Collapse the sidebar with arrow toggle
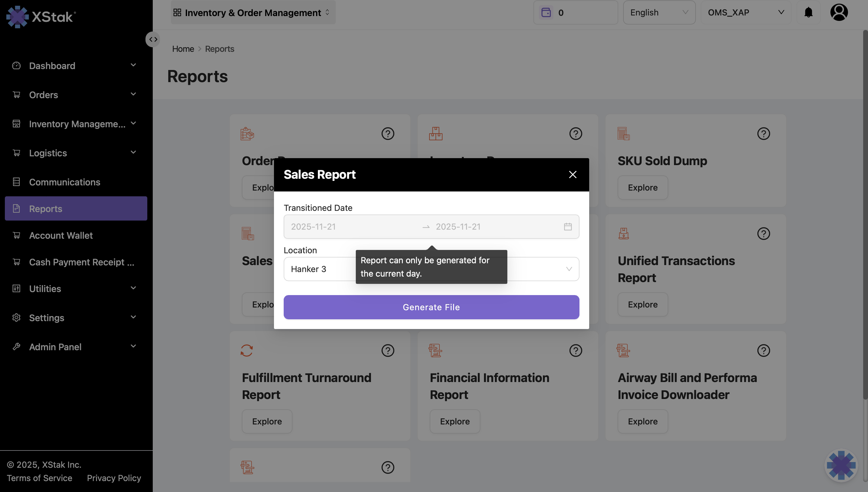Image resolution: width=868 pixels, height=492 pixels. click(153, 39)
